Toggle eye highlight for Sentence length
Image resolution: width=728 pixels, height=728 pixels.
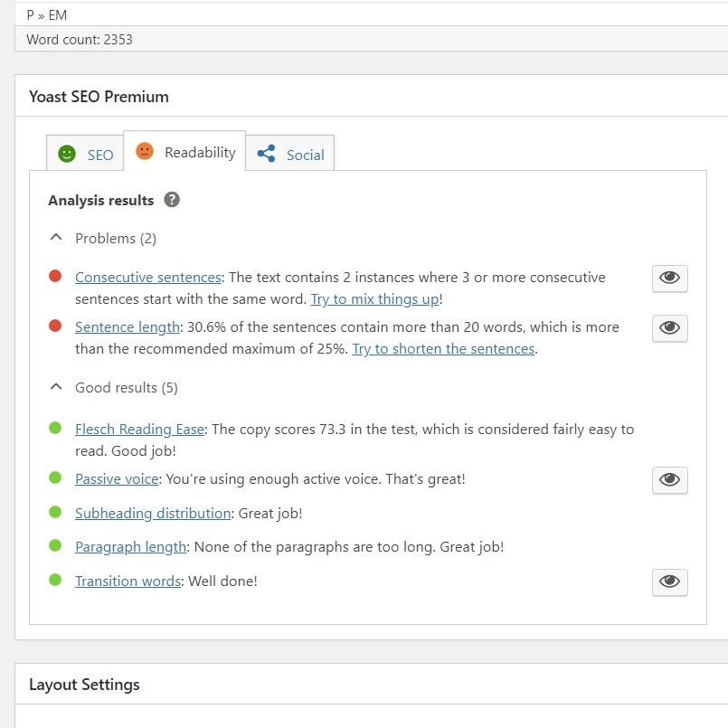[x=669, y=328]
